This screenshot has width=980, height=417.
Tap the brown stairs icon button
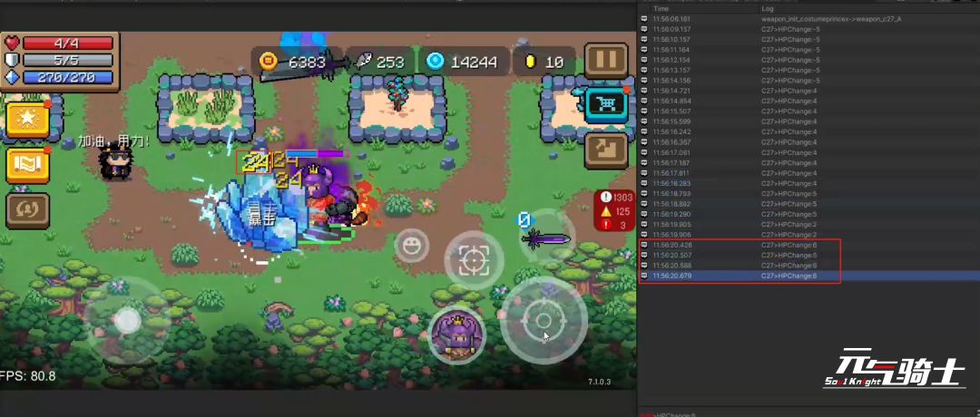(606, 150)
